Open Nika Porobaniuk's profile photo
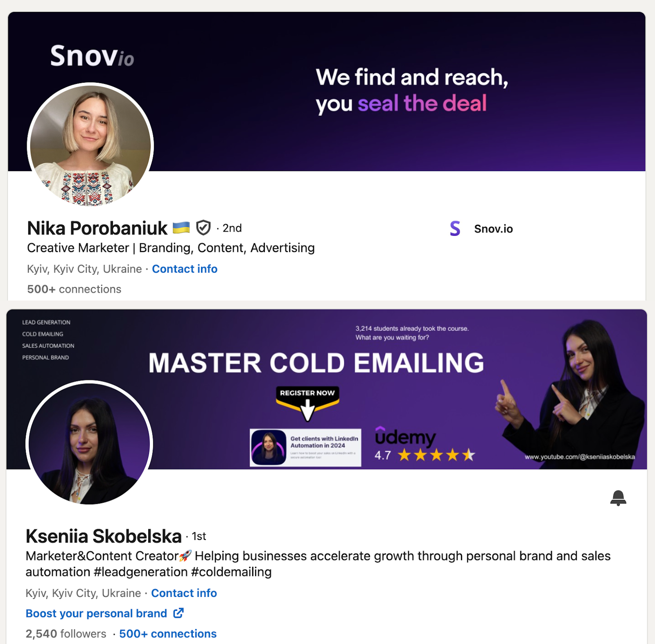 click(x=90, y=146)
